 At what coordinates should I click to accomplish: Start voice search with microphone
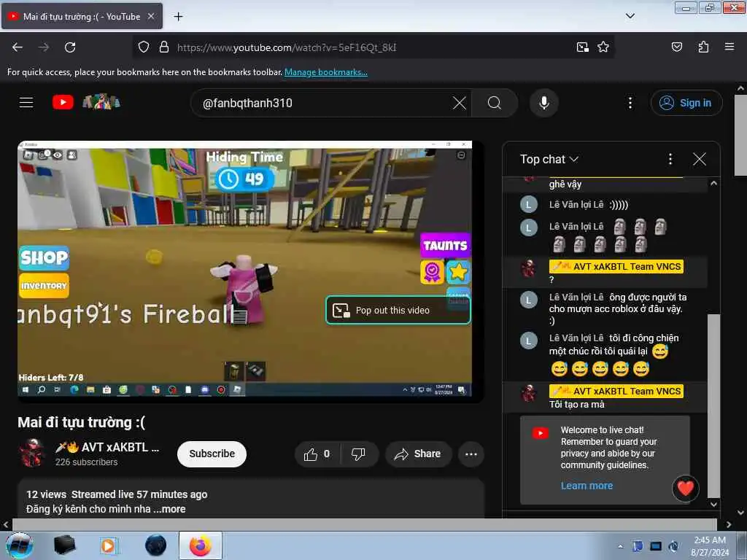click(543, 103)
